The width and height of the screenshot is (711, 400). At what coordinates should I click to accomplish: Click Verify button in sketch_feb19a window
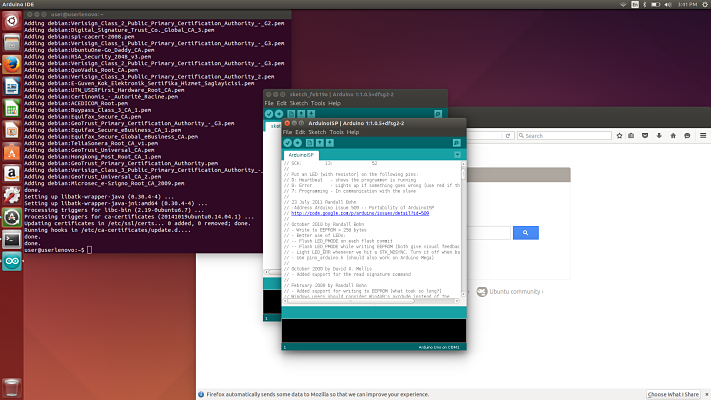pos(269,114)
